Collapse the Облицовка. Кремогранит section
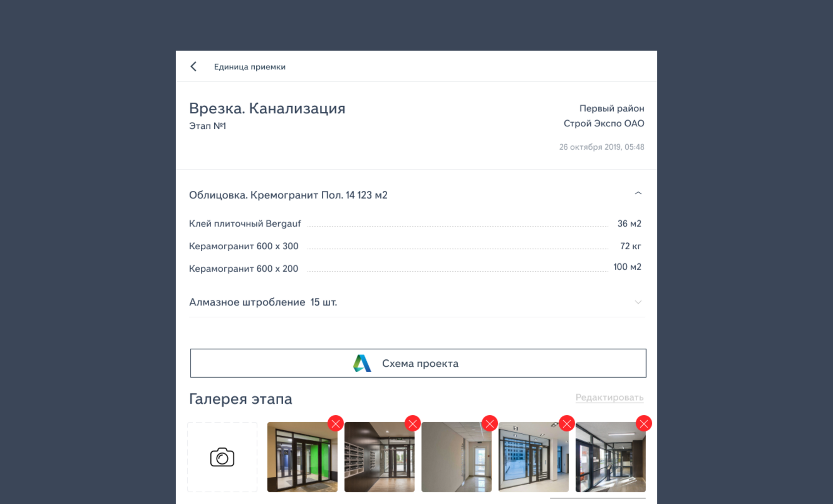Image resolution: width=833 pixels, height=504 pixels. (638, 193)
